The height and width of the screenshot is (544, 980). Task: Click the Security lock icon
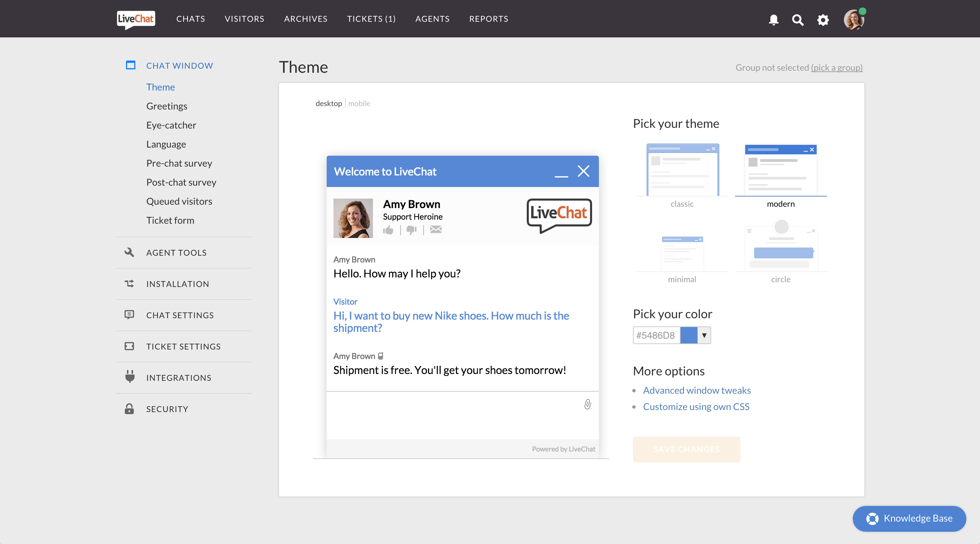pyautogui.click(x=130, y=409)
